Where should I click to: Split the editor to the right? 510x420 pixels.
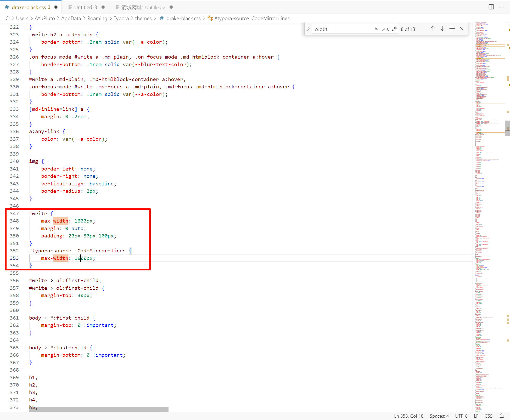pyautogui.click(x=491, y=7)
